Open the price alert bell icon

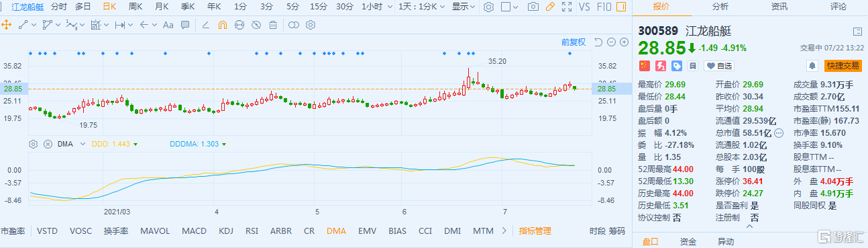[x=812, y=66]
